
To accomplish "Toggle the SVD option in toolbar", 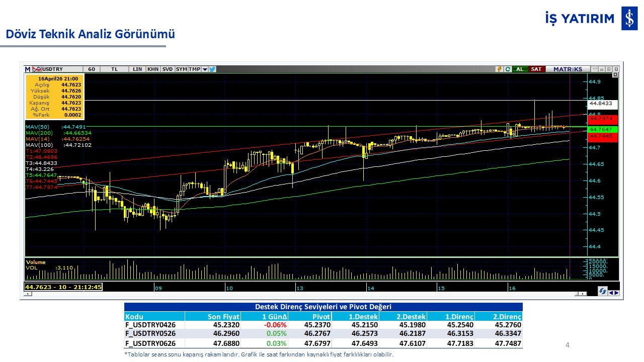I will 168,69.
